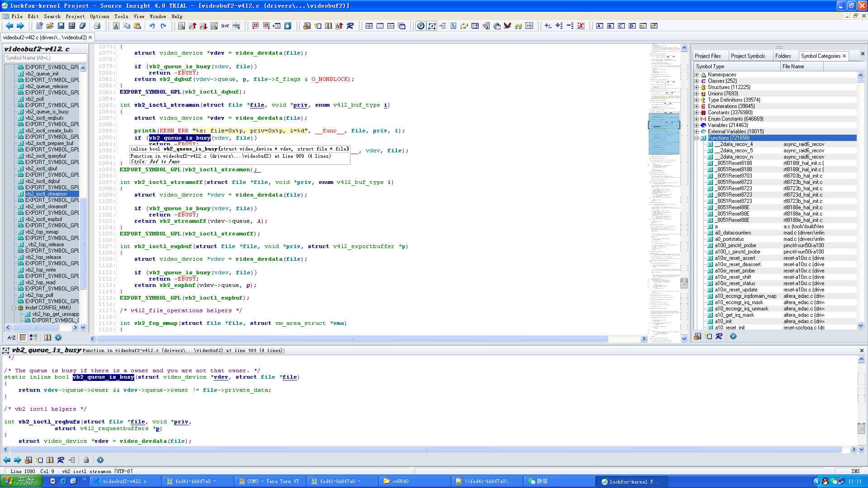Toggle lock icon in context window toolbar
Image resolution: width=868 pixels, height=488 pixels.
coord(86,460)
